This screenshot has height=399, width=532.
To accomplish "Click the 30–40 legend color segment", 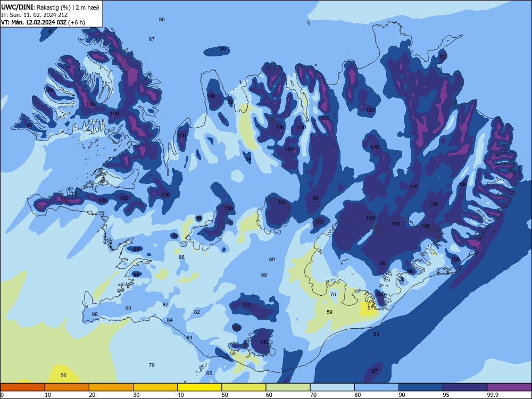I will pos(155,387).
